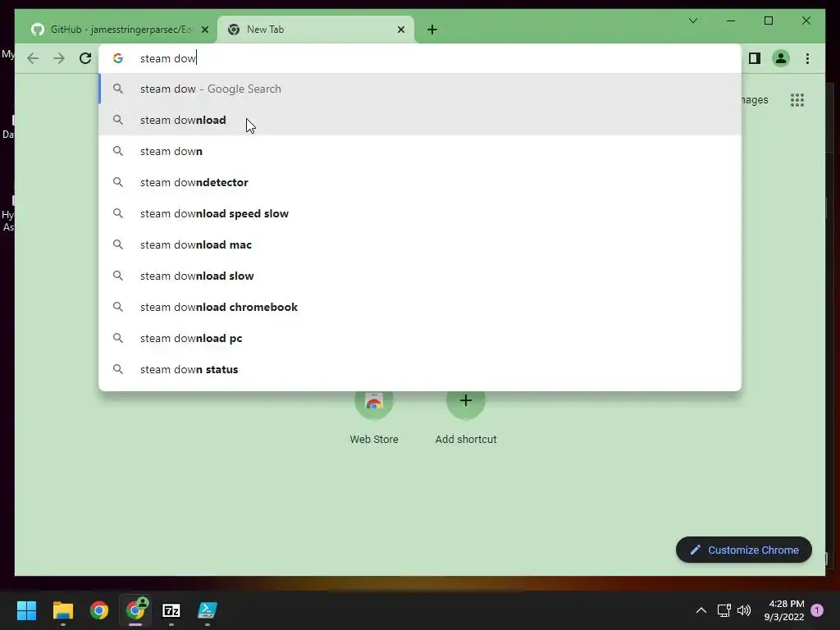Select the 'steam download slow' suggestion
This screenshot has height=630, width=840.
[x=419, y=276]
